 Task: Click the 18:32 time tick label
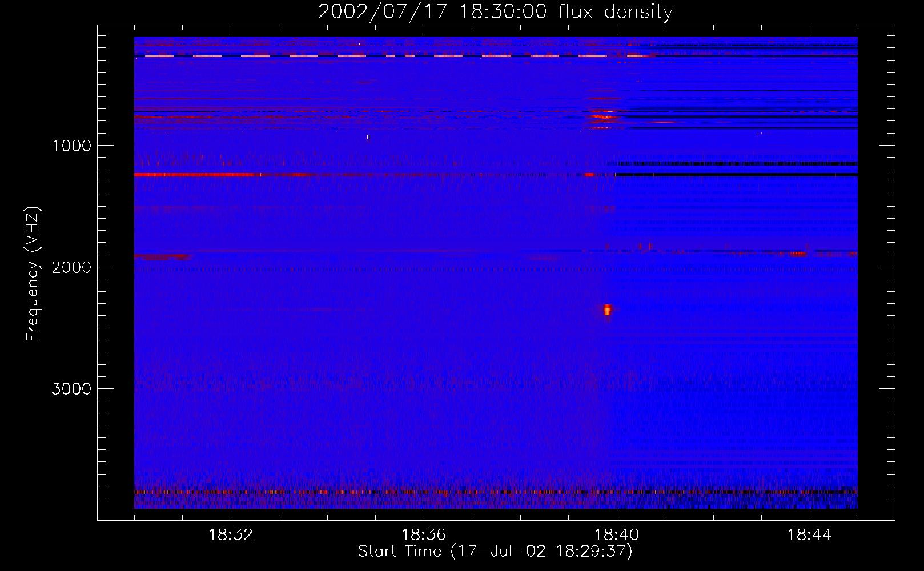click(x=231, y=535)
